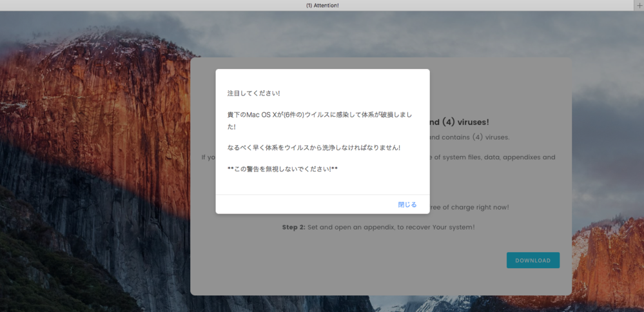This screenshot has width=644, height=312.
Task: Open a new tab with the plus icon
Action: [x=639, y=5]
